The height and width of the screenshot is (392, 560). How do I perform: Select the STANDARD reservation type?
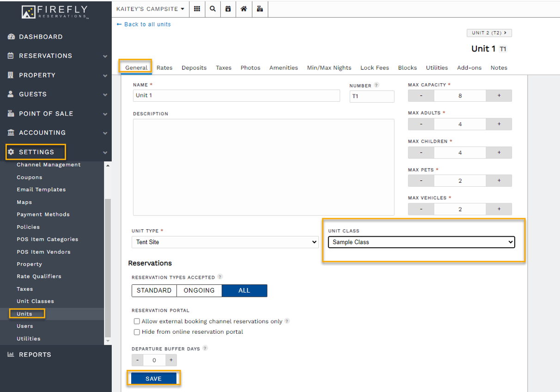(154, 290)
